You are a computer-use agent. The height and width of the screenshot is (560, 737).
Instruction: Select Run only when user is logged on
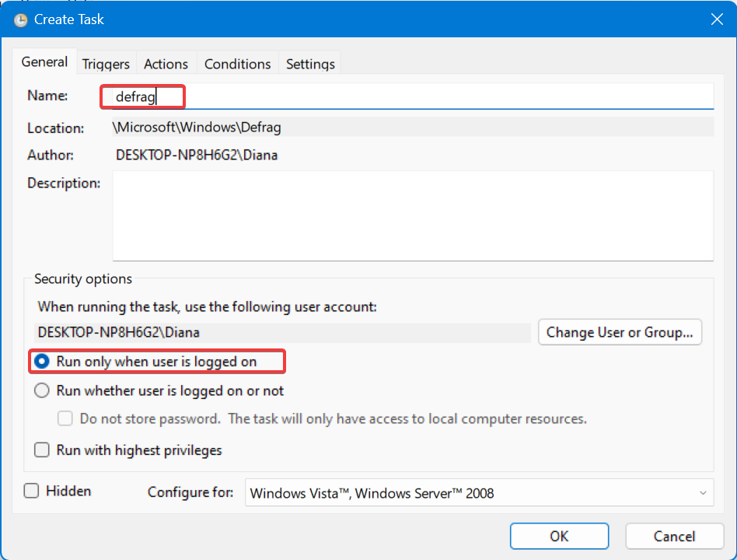[x=42, y=362]
